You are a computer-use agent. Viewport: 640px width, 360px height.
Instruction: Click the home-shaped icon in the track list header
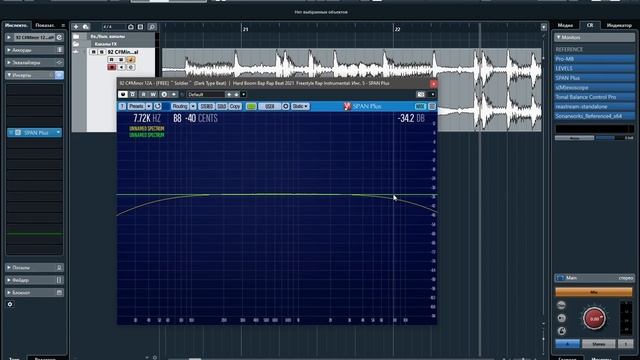pos(131,27)
